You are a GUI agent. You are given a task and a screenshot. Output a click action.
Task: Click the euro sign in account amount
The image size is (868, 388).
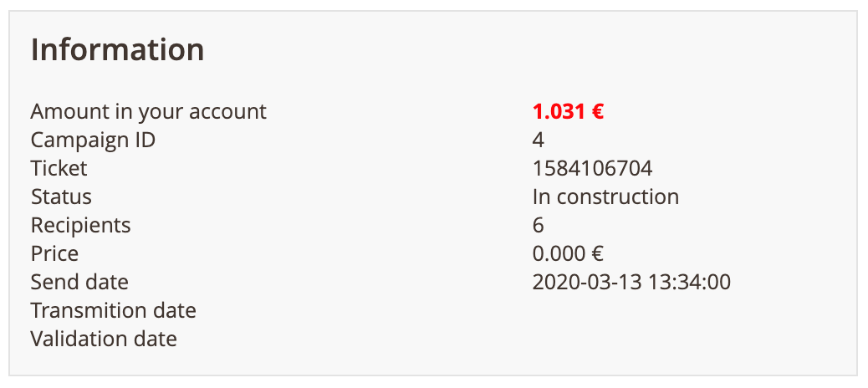click(597, 112)
